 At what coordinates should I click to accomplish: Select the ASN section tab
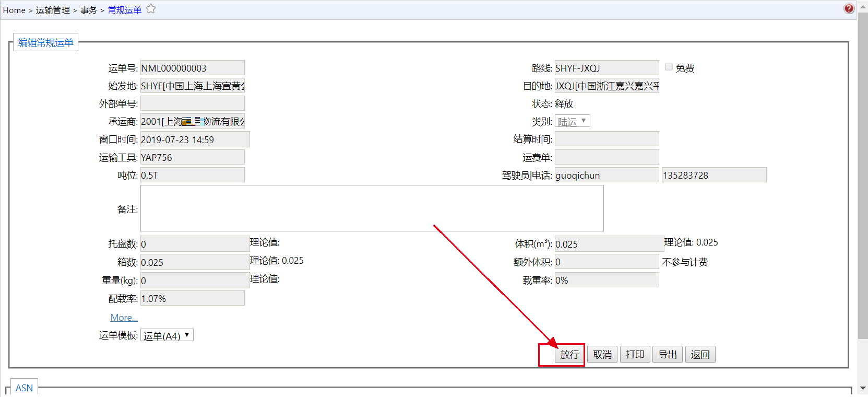(24, 388)
